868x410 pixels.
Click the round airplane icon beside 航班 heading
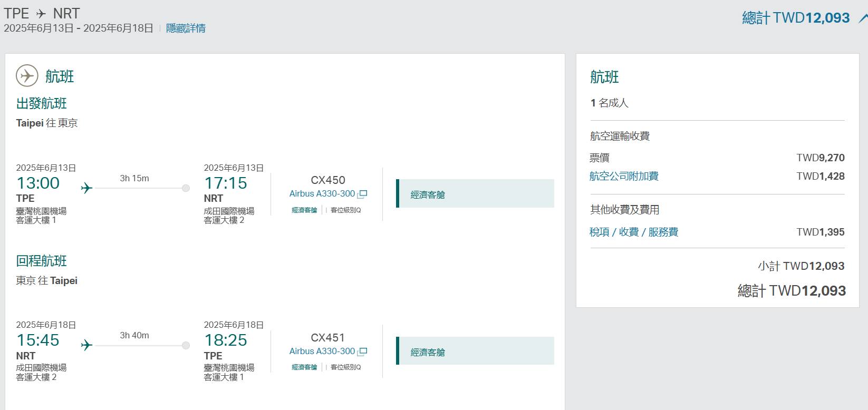point(27,76)
